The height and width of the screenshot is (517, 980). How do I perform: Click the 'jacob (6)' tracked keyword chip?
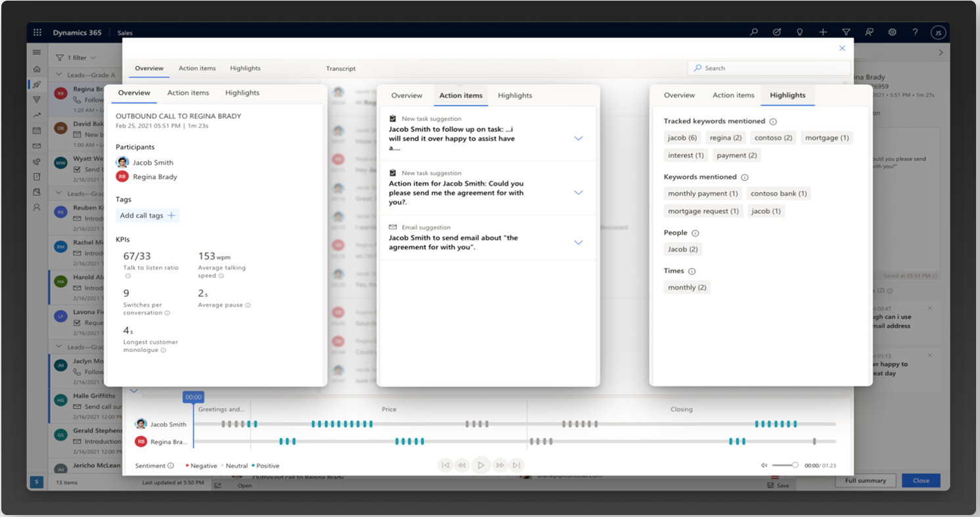[682, 138]
